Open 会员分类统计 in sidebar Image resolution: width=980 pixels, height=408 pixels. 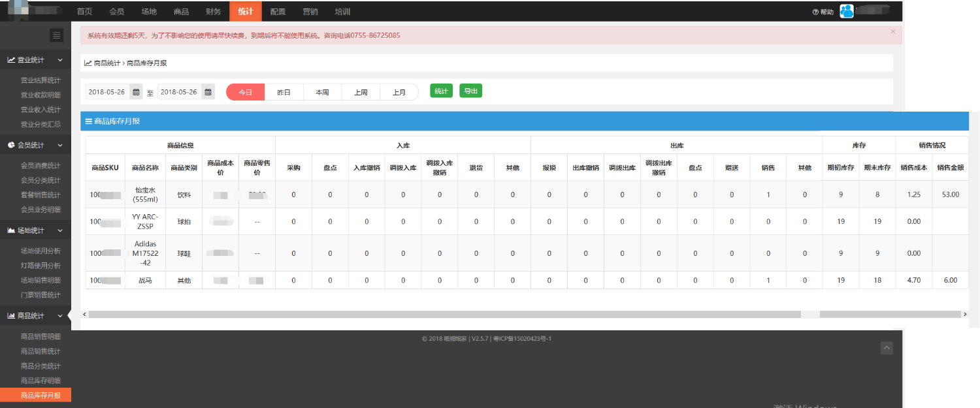(x=41, y=180)
